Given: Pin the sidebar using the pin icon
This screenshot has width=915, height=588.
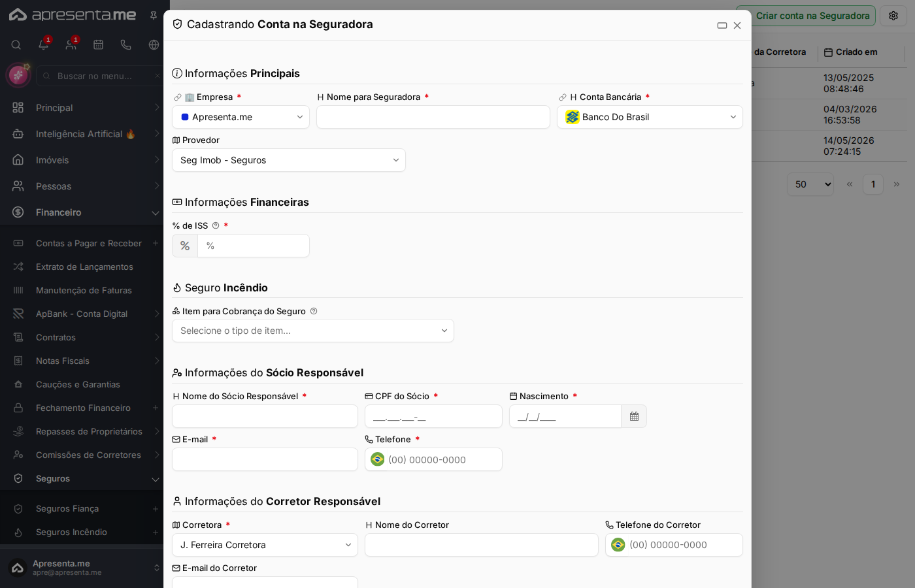Looking at the screenshot, I should [154, 15].
